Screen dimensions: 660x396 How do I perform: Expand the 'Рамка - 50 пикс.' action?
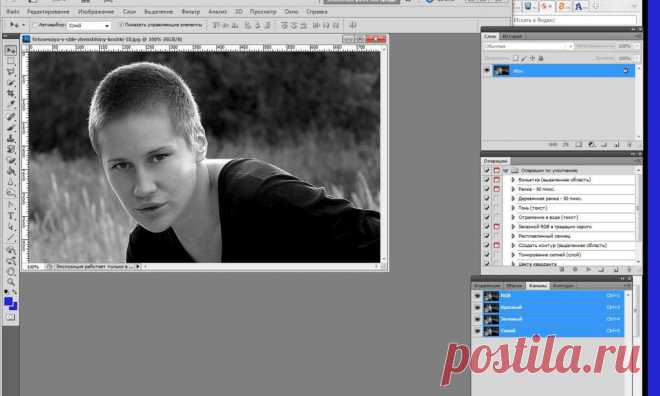click(513, 189)
